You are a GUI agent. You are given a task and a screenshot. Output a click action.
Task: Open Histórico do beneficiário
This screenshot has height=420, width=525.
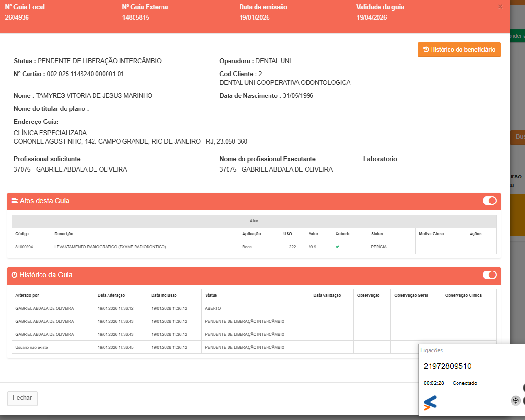pos(459,50)
